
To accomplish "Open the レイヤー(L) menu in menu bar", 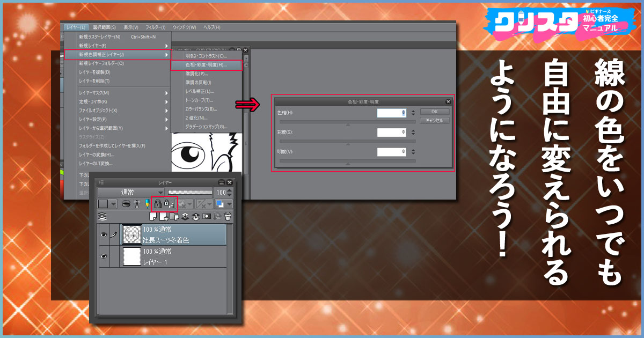I will coord(75,27).
